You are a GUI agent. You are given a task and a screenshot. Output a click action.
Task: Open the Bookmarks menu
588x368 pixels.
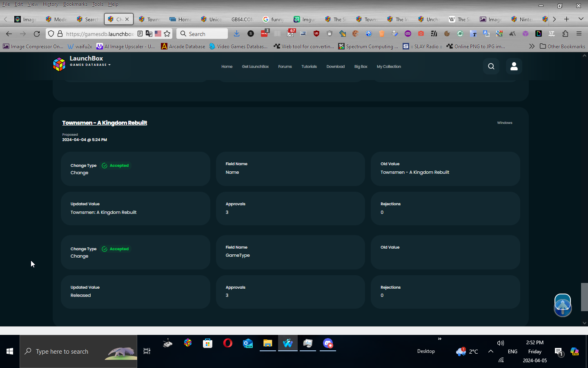pyautogui.click(x=75, y=4)
